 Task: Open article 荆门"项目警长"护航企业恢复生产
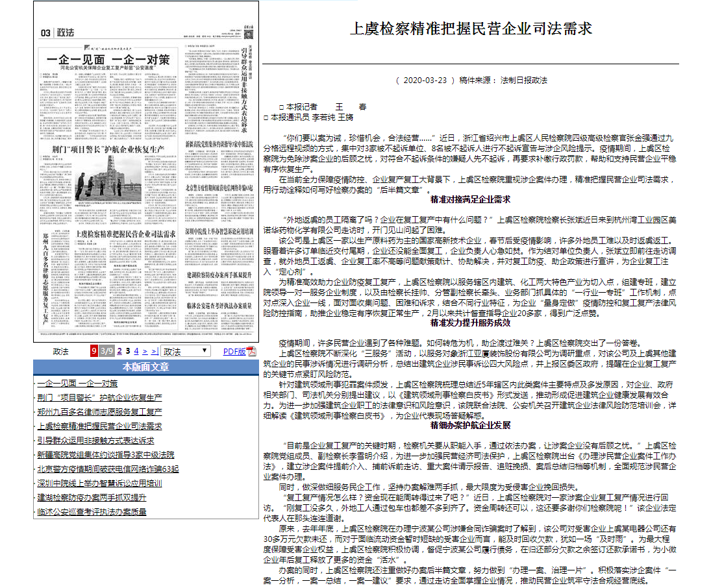pyautogui.click(x=99, y=398)
